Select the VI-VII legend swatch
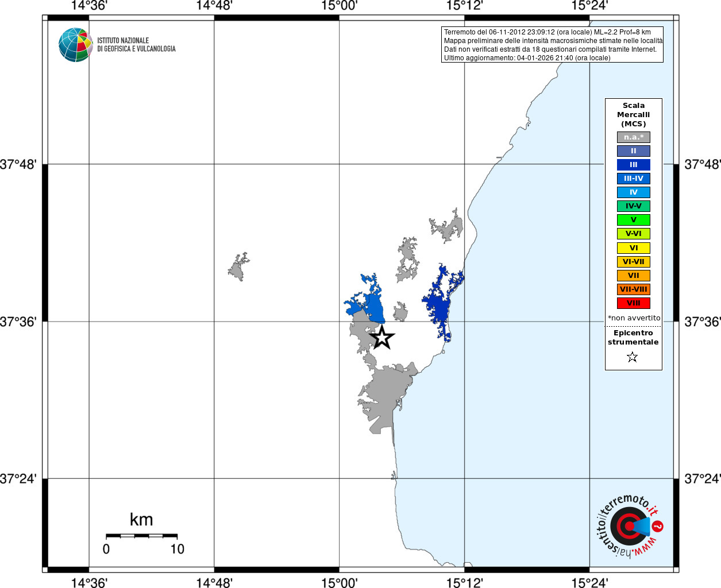The width and height of the screenshot is (721, 588). click(634, 262)
